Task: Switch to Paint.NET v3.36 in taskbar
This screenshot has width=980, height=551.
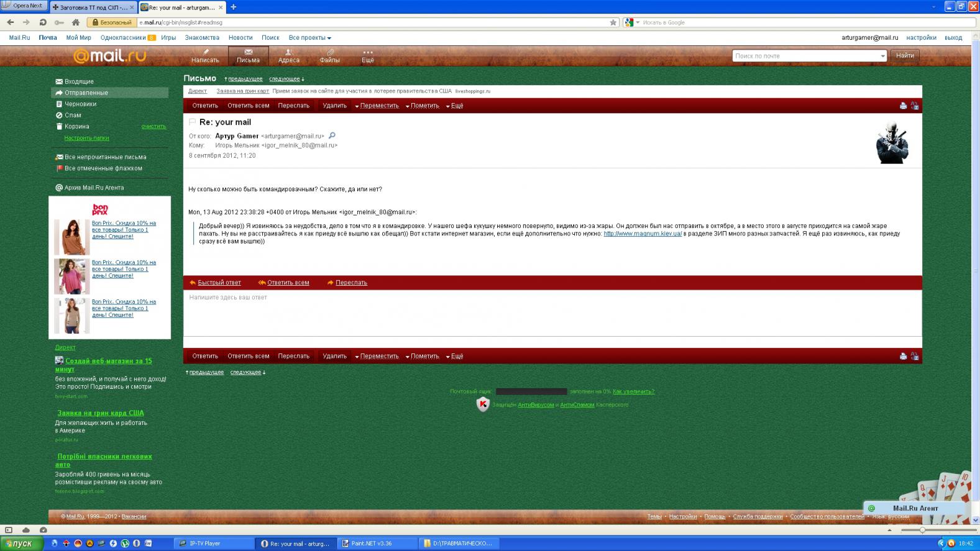Action: [x=377, y=544]
